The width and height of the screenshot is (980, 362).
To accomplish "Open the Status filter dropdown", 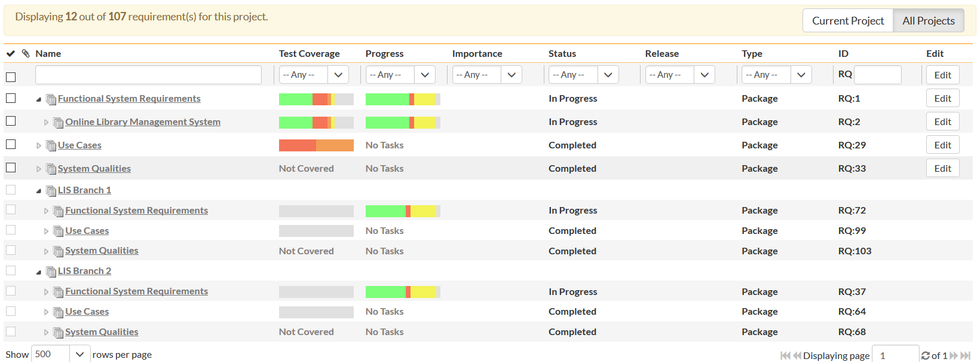I will pyautogui.click(x=583, y=75).
